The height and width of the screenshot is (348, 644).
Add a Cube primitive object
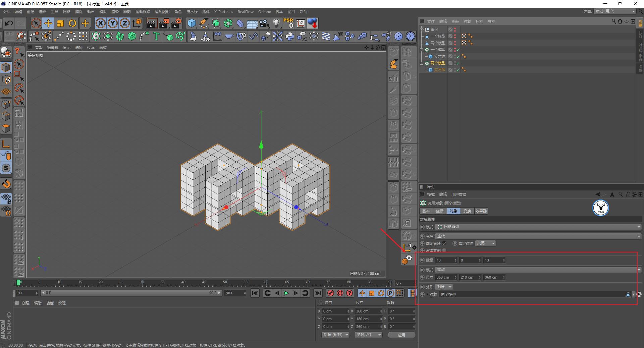coord(192,23)
